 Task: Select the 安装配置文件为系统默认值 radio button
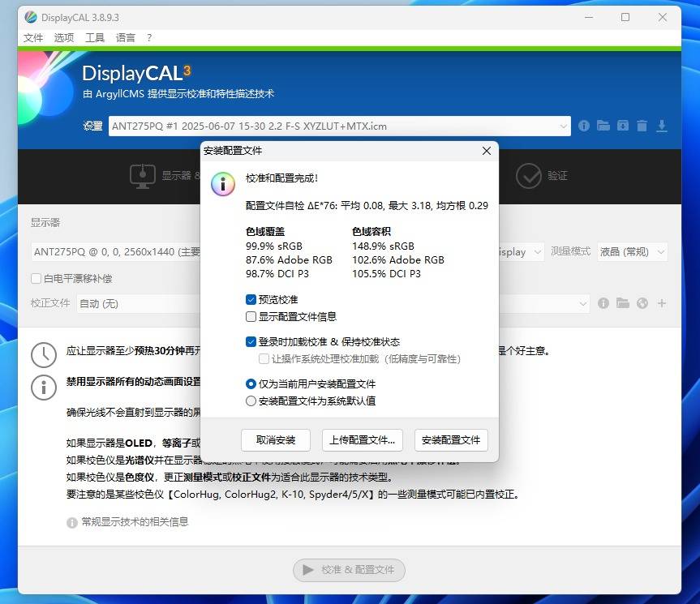point(251,401)
